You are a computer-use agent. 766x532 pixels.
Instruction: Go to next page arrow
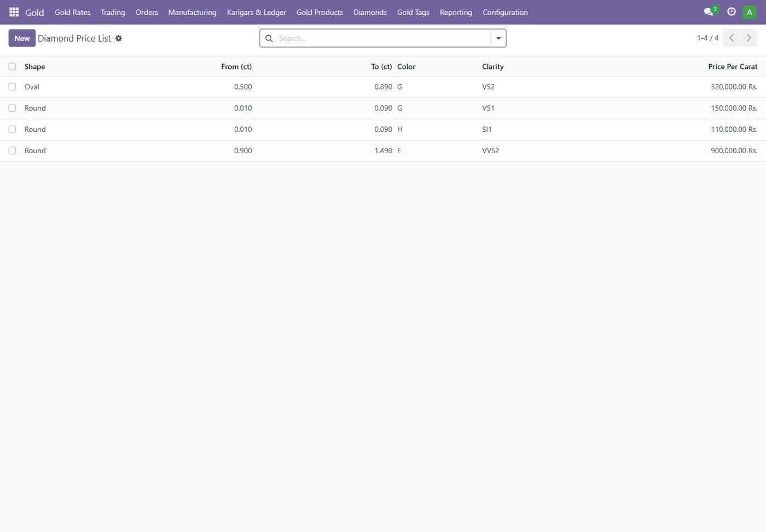point(749,38)
